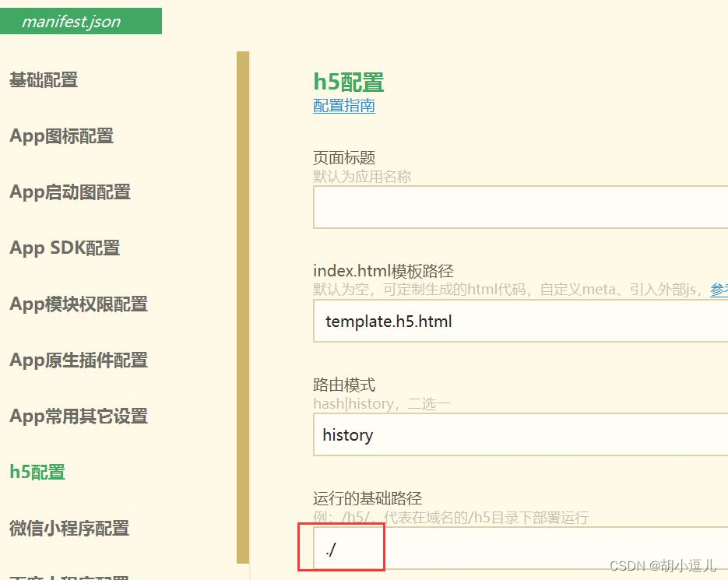Select the h5配置 sidebar entry
The image size is (728, 580).
[x=36, y=471]
